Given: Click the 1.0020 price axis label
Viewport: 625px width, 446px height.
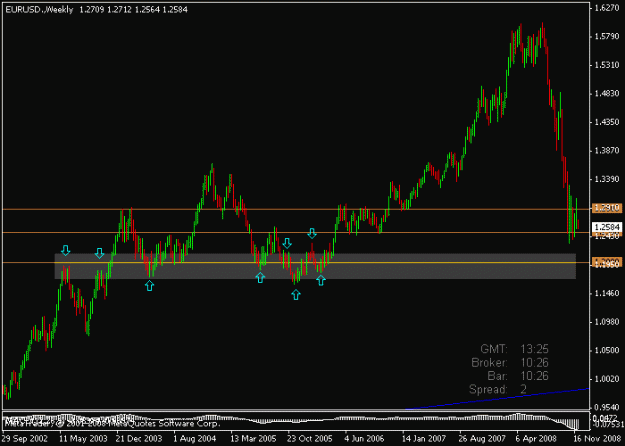Looking at the screenshot, I should pyautogui.click(x=606, y=379).
